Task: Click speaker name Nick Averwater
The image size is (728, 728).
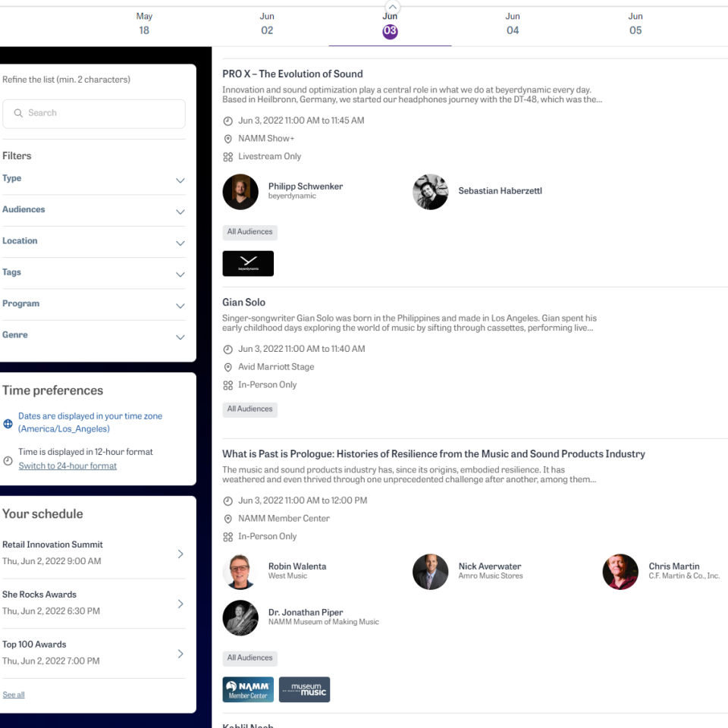Action: point(490,566)
